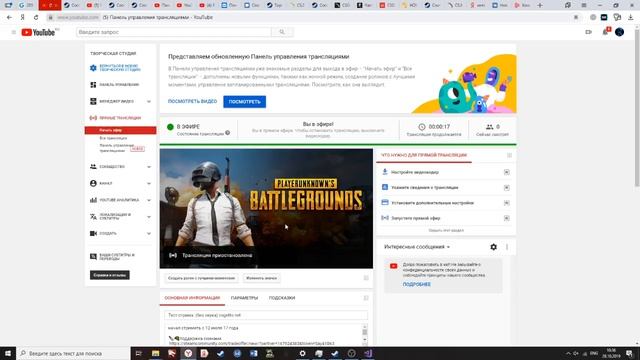Open the Task View taskbar button

[138, 353]
